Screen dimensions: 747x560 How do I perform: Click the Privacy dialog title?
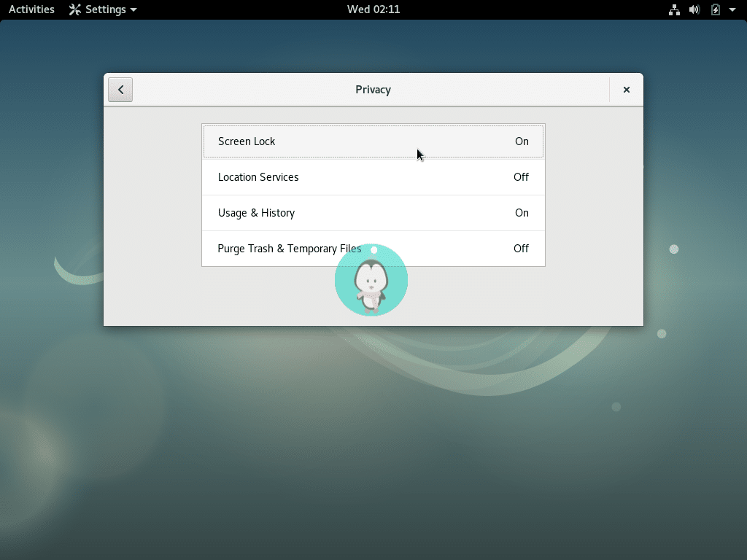point(373,89)
